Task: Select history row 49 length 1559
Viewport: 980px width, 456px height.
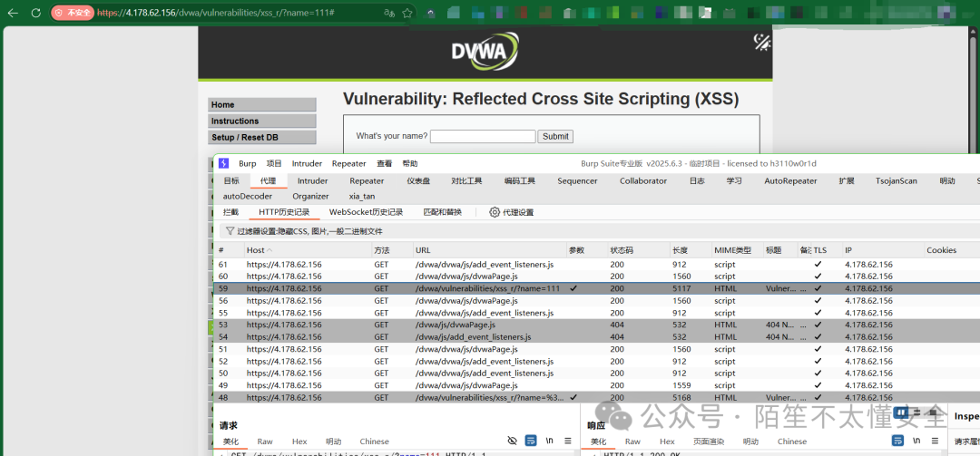Action: point(597,385)
